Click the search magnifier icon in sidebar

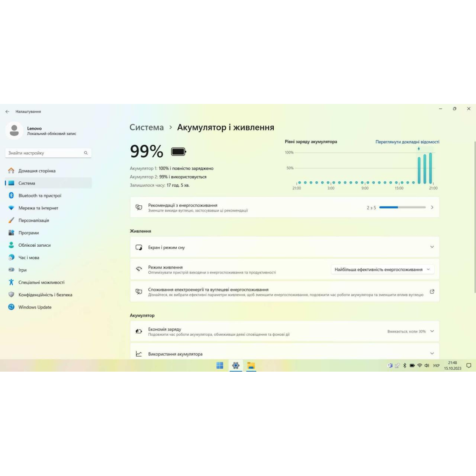(x=86, y=153)
